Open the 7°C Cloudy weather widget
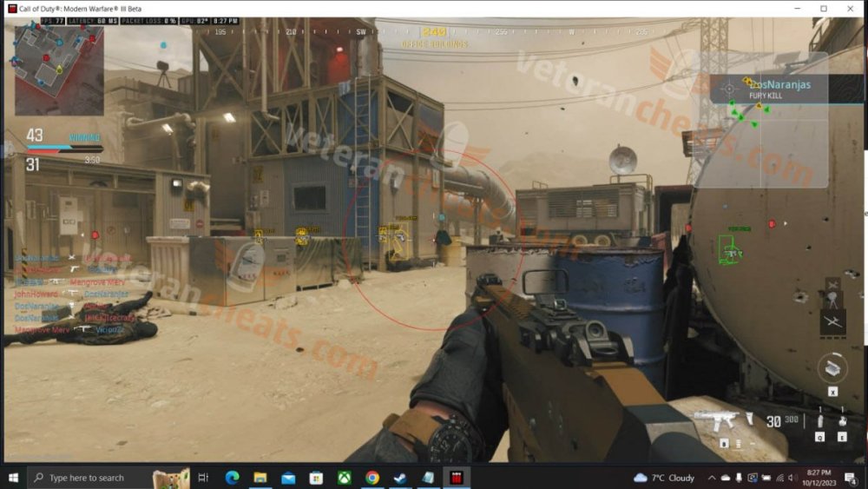The image size is (868, 489). tap(665, 478)
